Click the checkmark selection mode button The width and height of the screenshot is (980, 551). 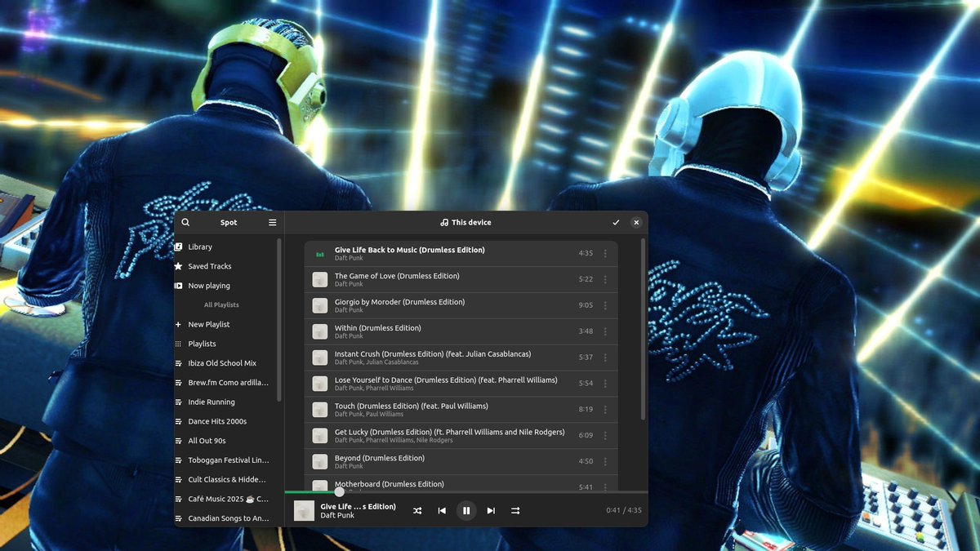click(x=616, y=222)
